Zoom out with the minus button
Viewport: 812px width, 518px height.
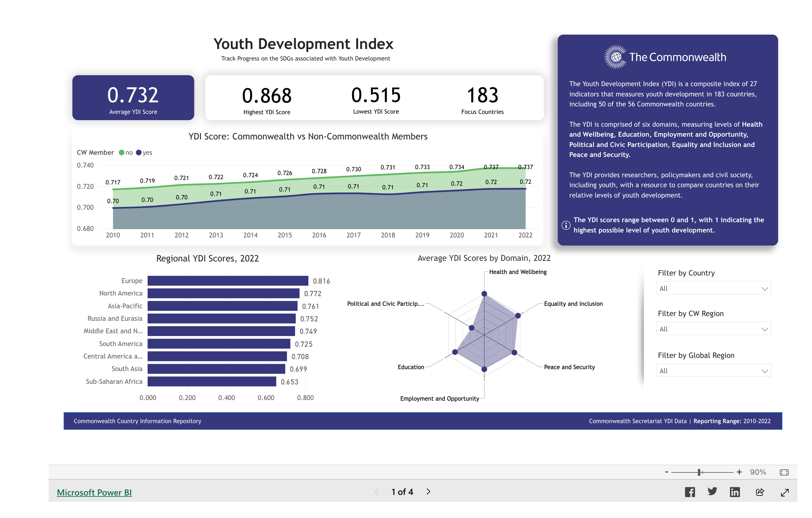(666, 472)
